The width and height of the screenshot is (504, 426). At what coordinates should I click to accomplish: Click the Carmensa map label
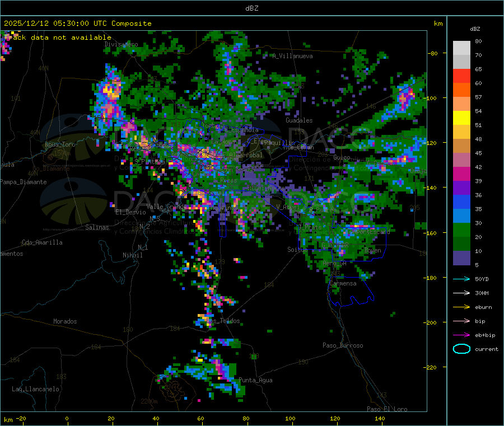(343, 283)
